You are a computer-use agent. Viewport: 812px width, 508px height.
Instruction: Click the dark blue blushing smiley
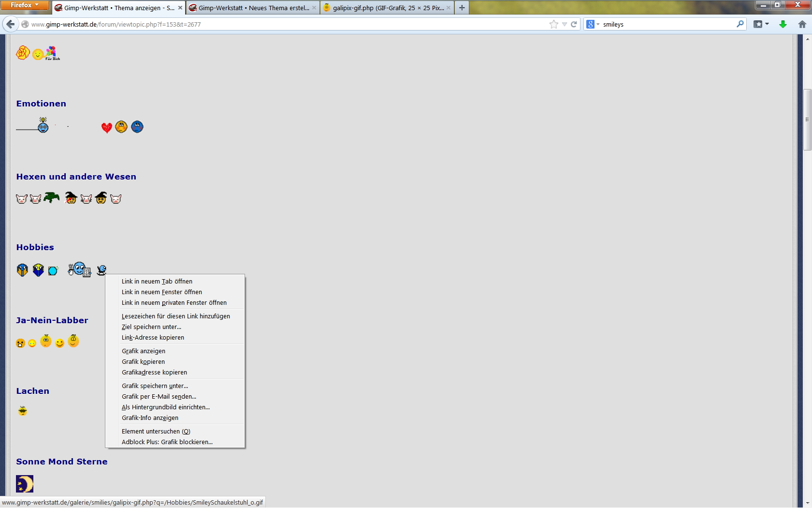click(137, 127)
